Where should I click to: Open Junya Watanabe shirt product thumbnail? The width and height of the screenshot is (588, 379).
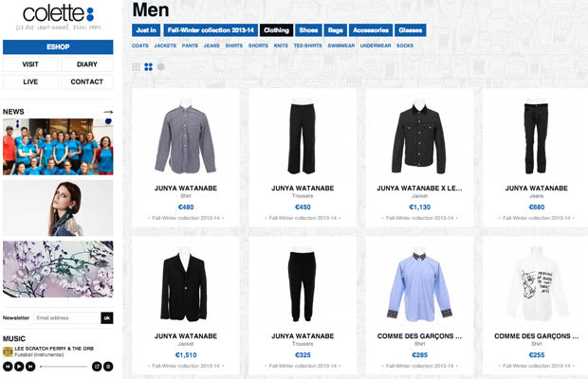click(186, 139)
